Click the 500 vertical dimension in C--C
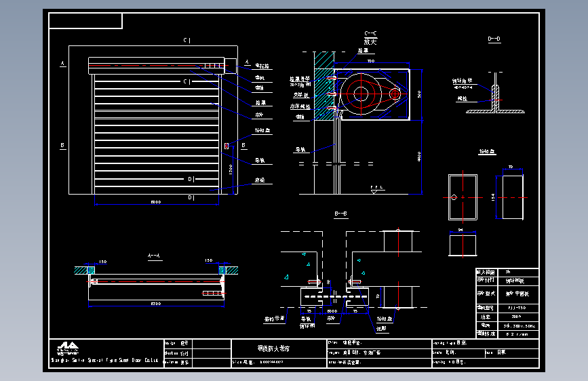Image resolution: width=588 pixels, height=381 pixels. click(419, 94)
